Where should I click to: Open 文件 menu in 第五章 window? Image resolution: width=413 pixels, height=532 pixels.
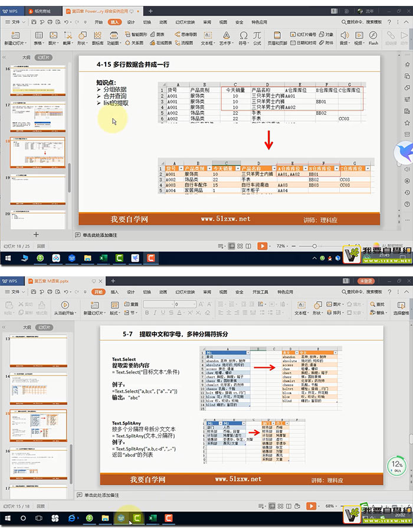15,292
